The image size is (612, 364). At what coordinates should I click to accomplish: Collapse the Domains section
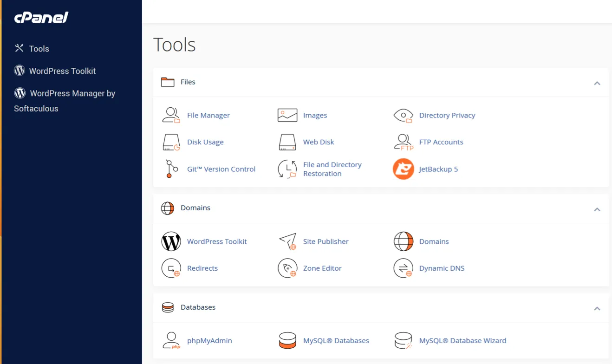click(597, 209)
